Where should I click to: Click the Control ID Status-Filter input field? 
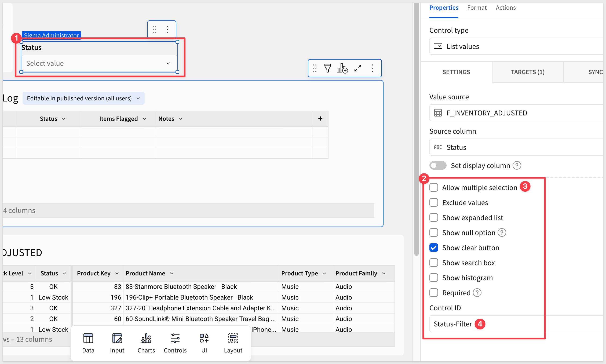[x=452, y=324]
